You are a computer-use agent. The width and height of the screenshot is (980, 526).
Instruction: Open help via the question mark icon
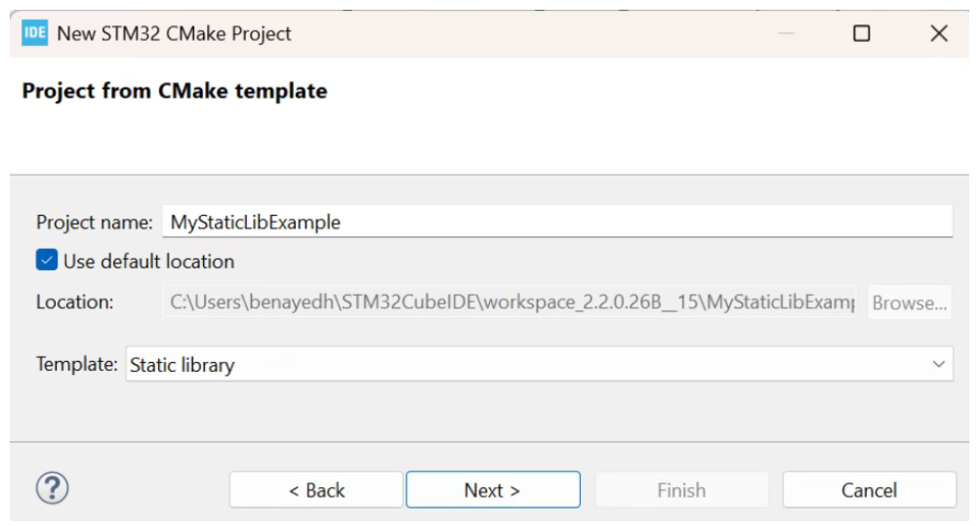point(52,488)
